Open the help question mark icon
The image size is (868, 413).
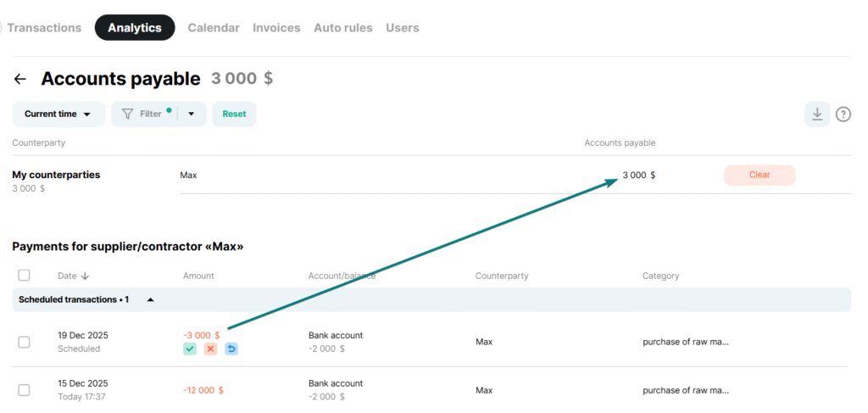click(x=843, y=114)
